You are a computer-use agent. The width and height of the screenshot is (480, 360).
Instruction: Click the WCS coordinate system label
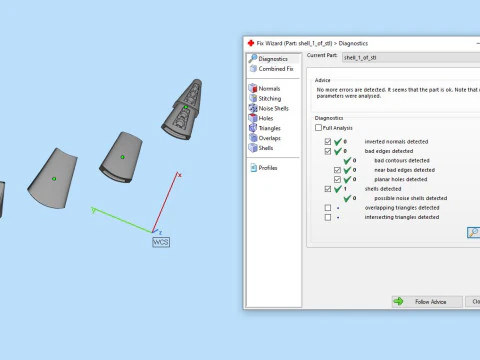click(x=161, y=242)
